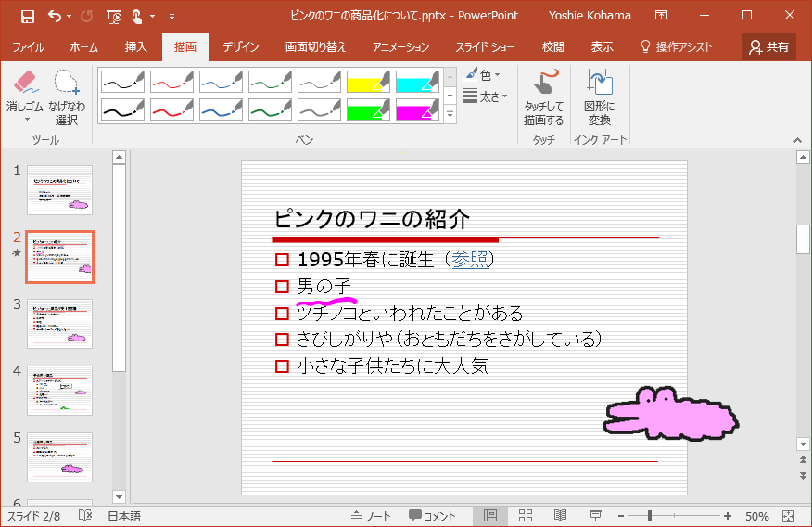Choose the thin green pen
This screenshot has width=812, height=527.
[271, 82]
